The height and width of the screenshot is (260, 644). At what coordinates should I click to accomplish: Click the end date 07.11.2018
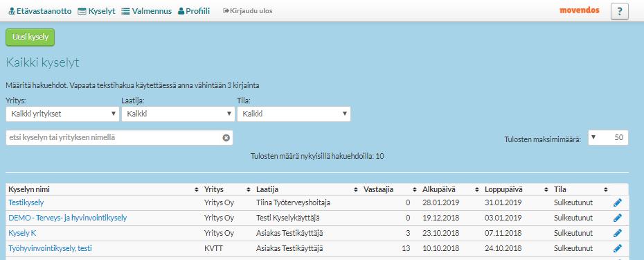pos(503,233)
